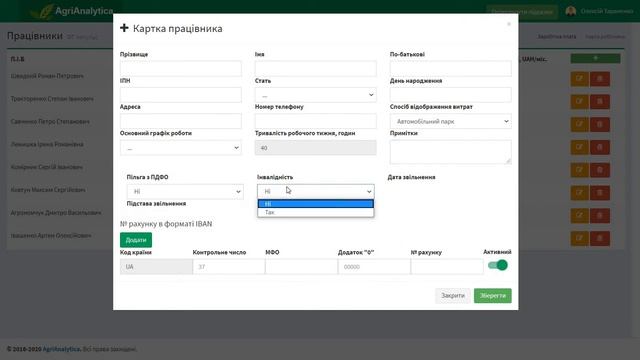Delete employee in Артем Олексійович row
Screen dimensions: 640x360
600,238
